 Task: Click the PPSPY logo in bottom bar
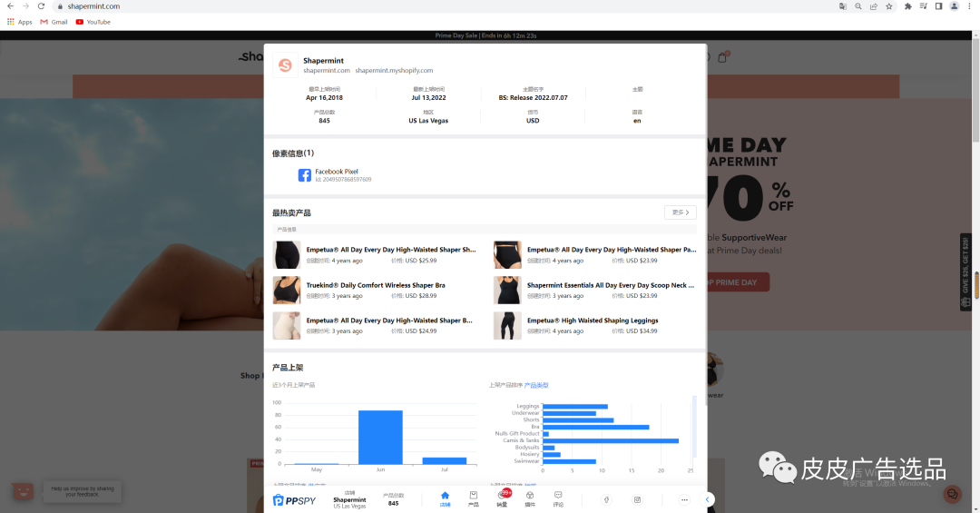tap(294, 500)
